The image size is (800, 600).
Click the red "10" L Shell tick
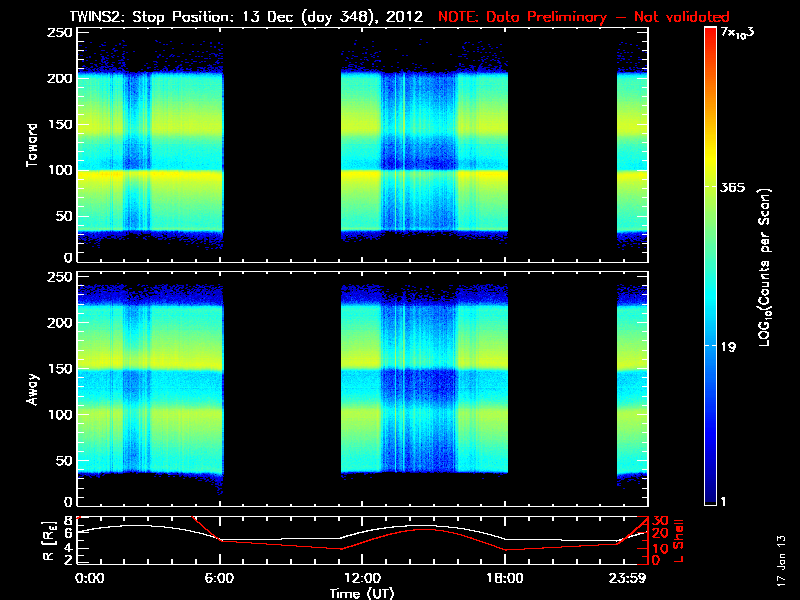click(x=660, y=548)
